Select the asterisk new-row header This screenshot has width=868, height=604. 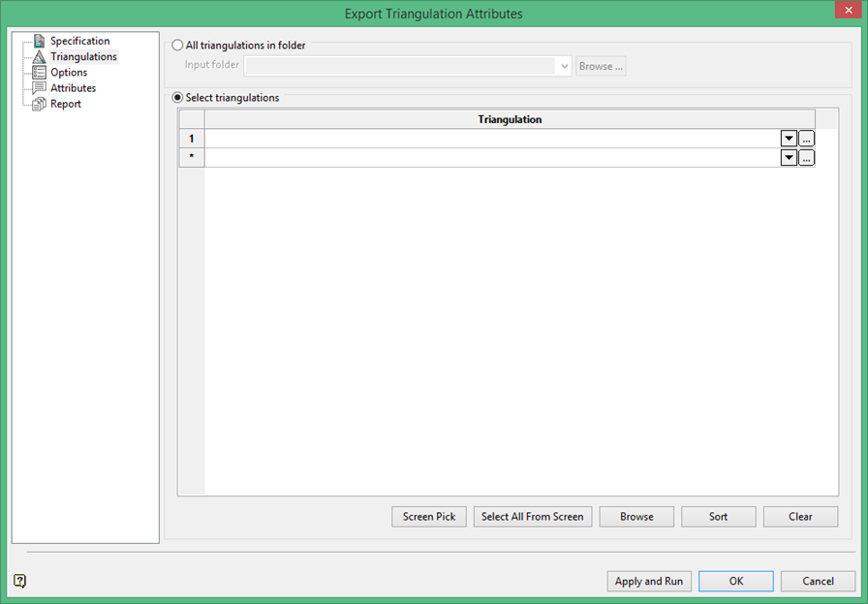coord(192,157)
